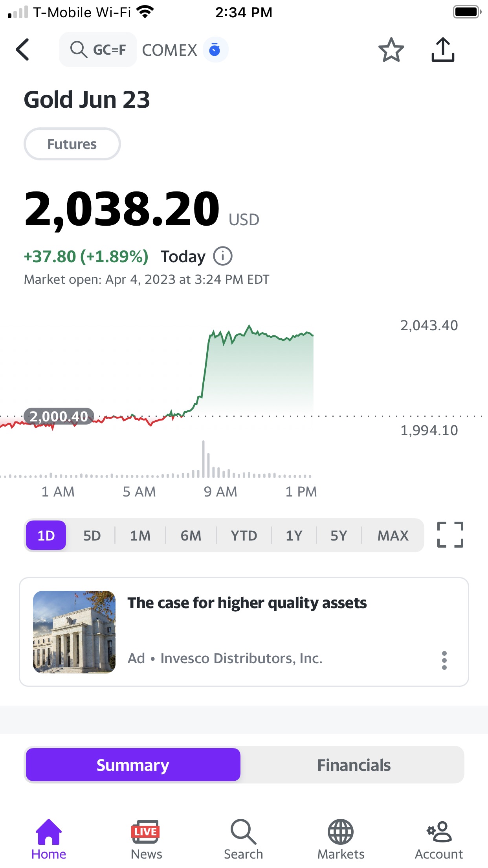This screenshot has width=488, height=868.
Task: Add Gold Jun 23 to watchlist star
Action: click(391, 50)
